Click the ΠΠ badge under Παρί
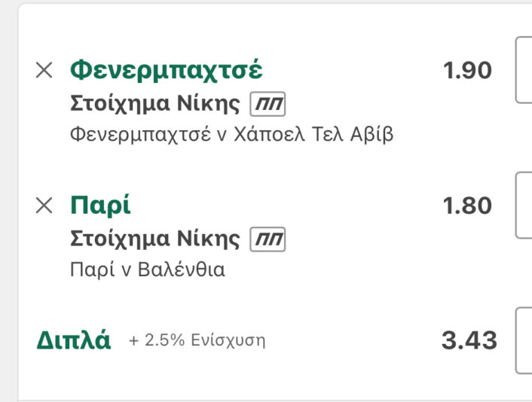 click(x=268, y=239)
